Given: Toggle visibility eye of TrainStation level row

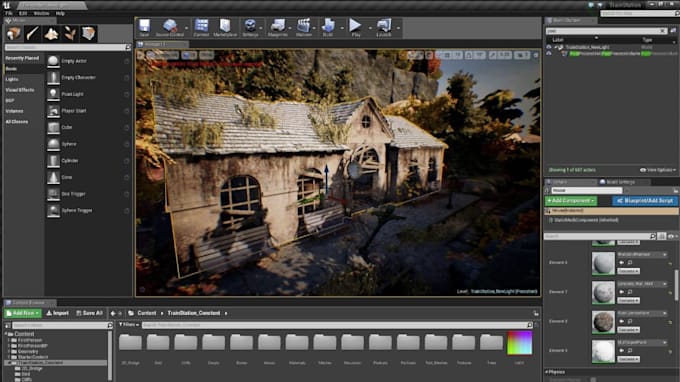Looking at the screenshot, I should click(x=549, y=47).
